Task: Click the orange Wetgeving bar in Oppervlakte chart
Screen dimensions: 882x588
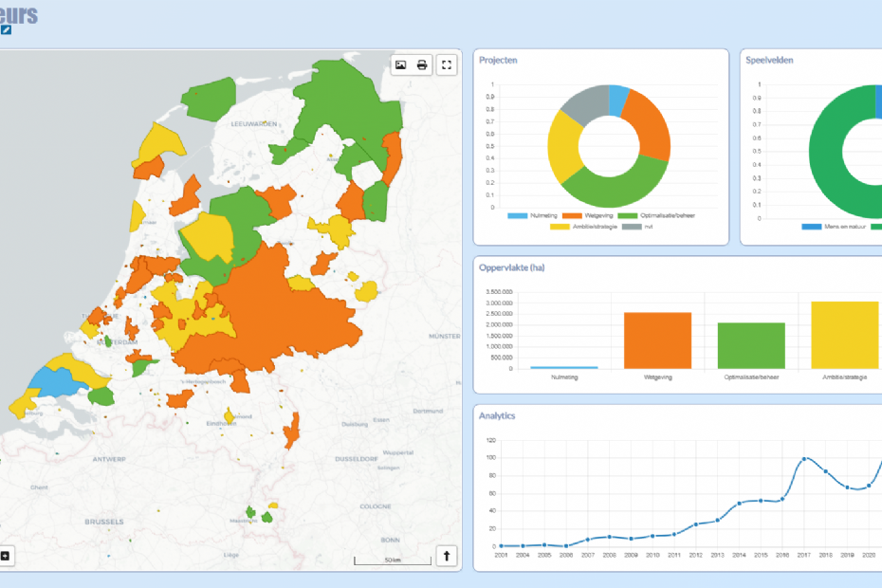Action: (657, 340)
